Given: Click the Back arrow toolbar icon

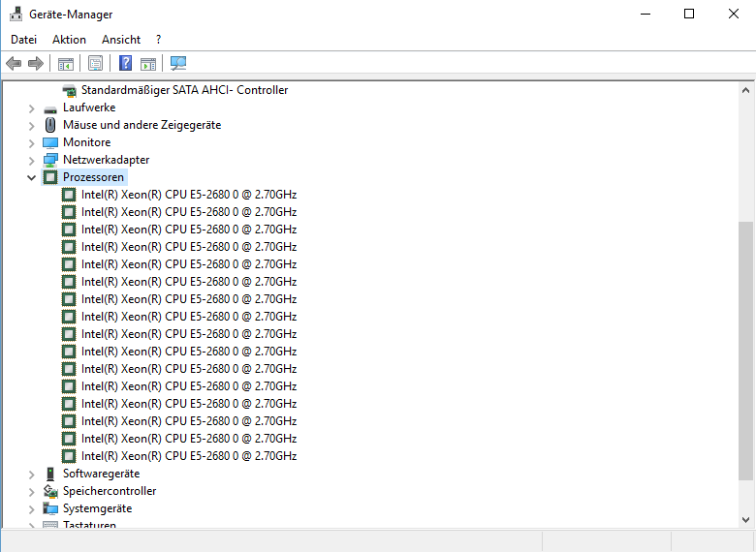Looking at the screenshot, I should click(14, 63).
